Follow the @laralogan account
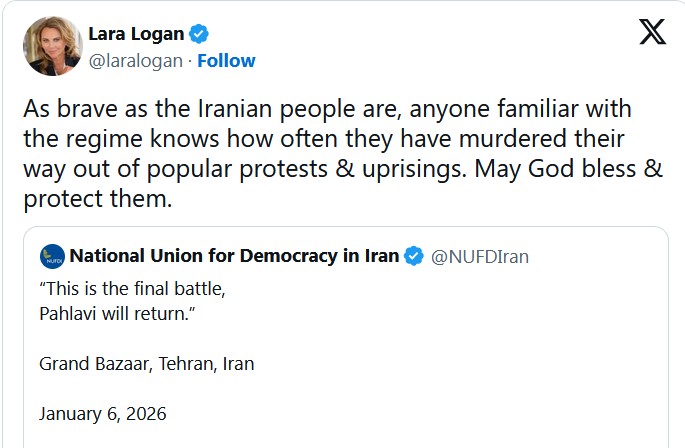Image resolution: width=685 pixels, height=448 pixels. tap(226, 60)
